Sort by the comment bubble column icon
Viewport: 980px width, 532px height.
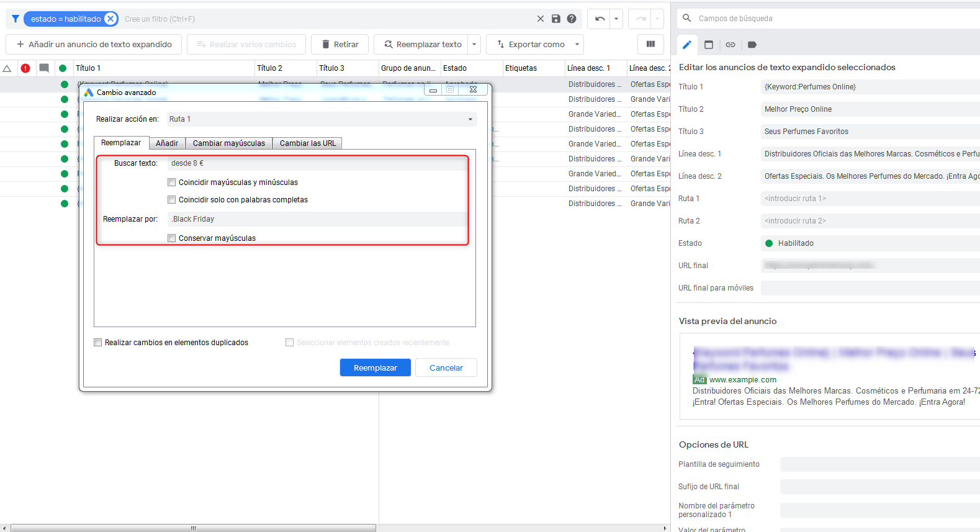click(44, 68)
